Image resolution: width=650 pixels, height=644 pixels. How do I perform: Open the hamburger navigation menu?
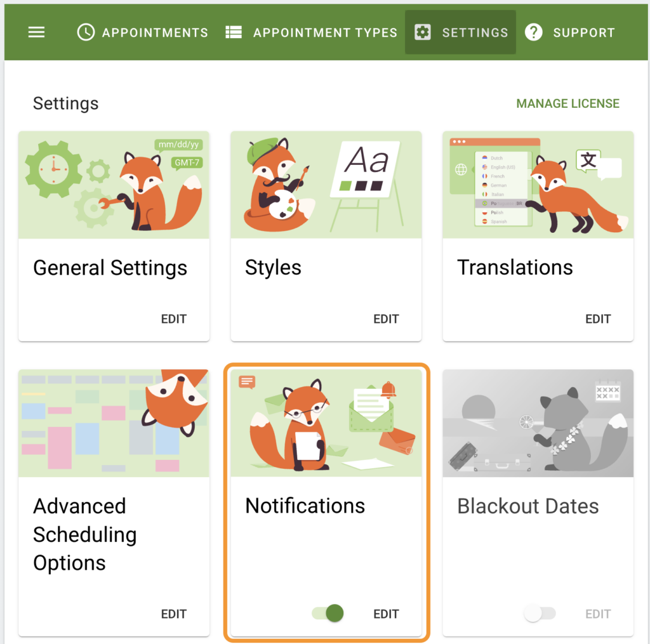tap(37, 32)
